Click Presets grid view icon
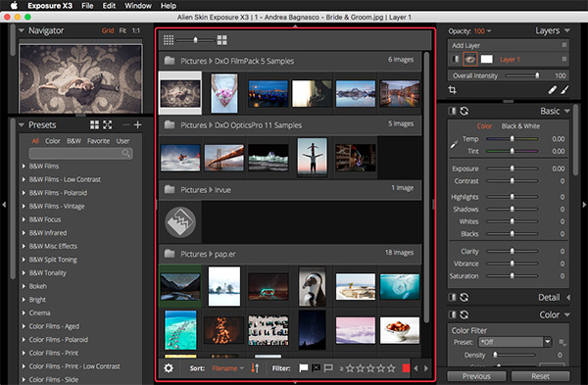 pyautogui.click(x=94, y=124)
